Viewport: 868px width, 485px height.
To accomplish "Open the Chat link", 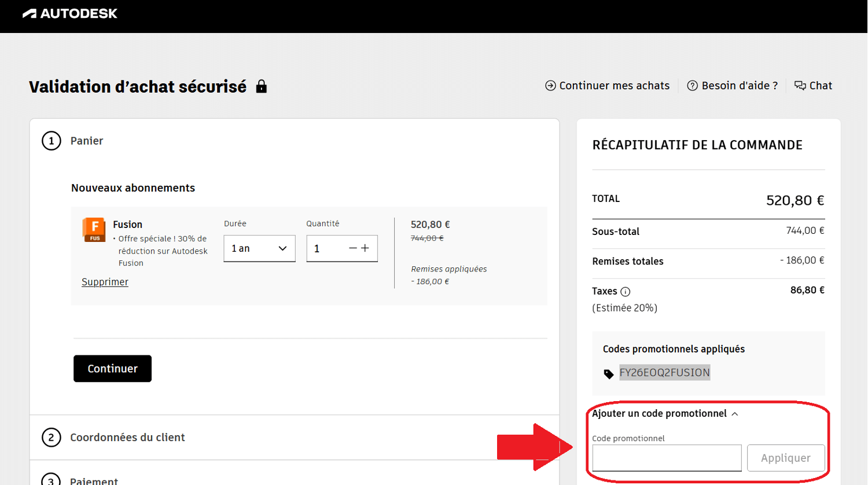I will pyautogui.click(x=813, y=86).
